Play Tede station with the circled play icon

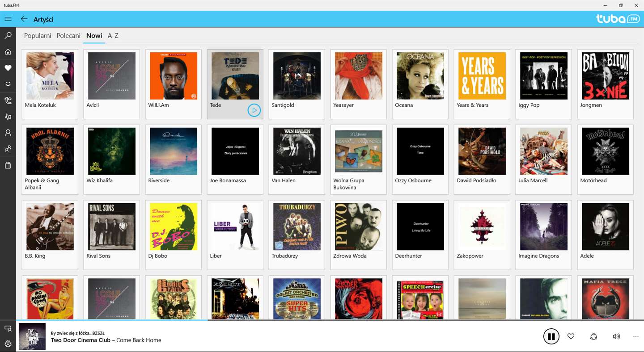254,110
